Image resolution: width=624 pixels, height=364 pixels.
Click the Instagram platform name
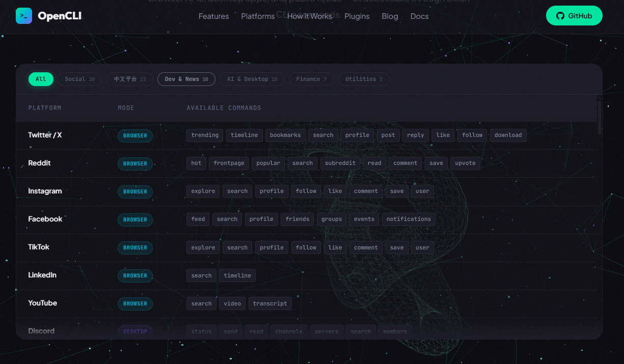tap(45, 191)
